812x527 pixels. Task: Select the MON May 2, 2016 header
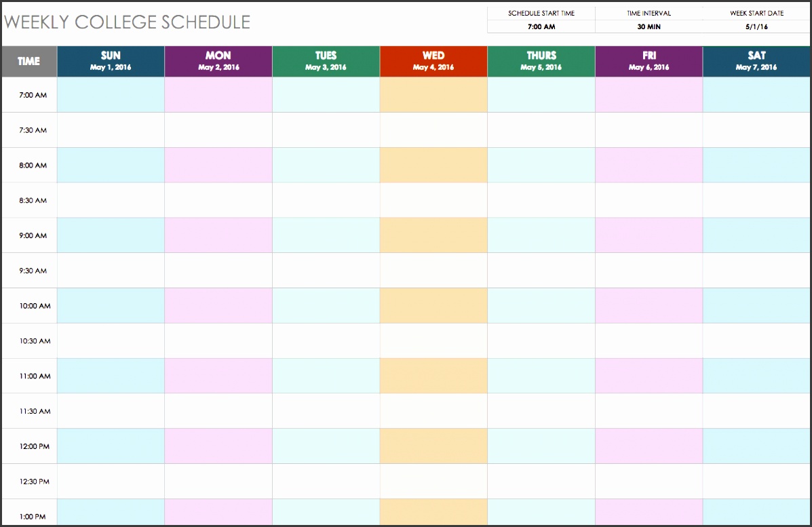(218, 61)
